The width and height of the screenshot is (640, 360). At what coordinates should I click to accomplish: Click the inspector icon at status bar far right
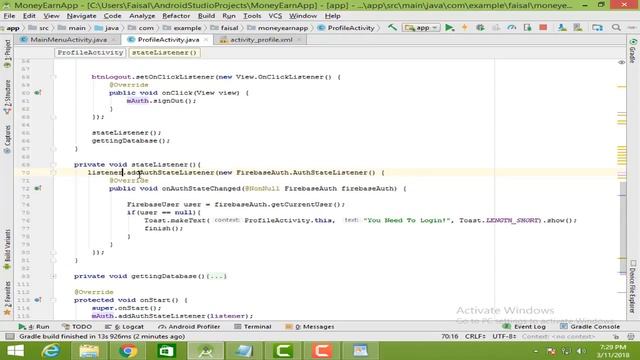click(x=631, y=336)
